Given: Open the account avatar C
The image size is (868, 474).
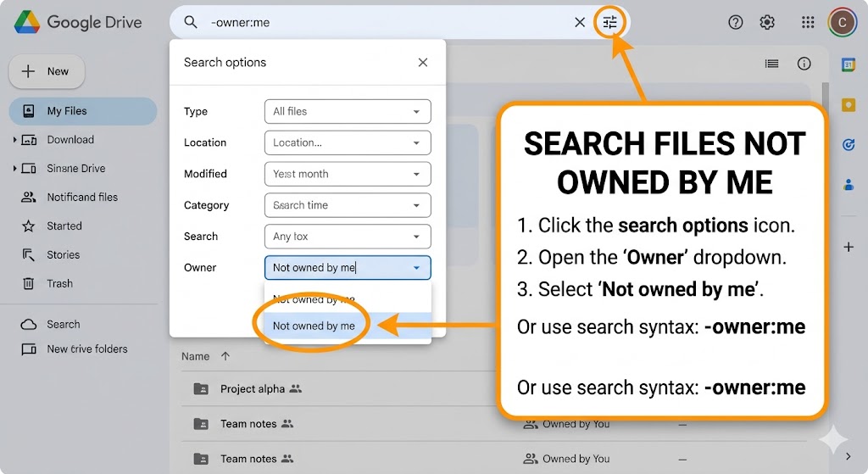Looking at the screenshot, I should click(842, 22).
